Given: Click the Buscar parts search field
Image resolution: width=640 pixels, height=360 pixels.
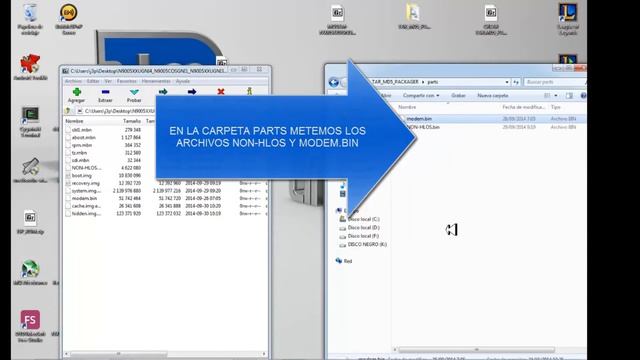Looking at the screenshot, I should click(554, 82).
